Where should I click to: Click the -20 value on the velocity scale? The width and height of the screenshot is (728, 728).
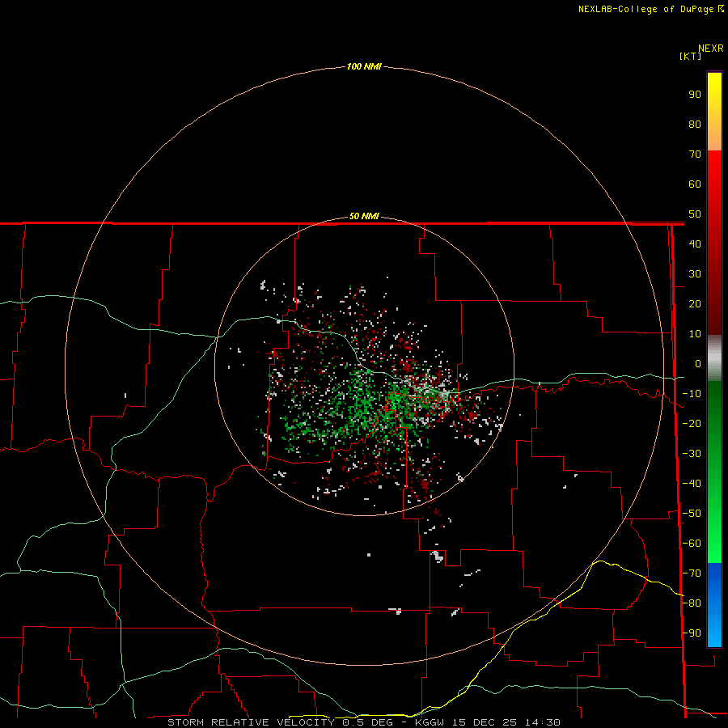692,423
